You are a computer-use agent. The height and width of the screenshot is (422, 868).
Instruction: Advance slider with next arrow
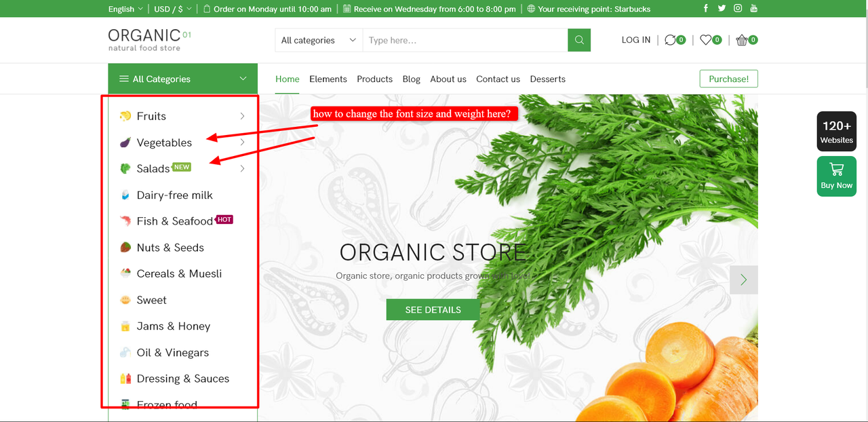pyautogui.click(x=744, y=280)
